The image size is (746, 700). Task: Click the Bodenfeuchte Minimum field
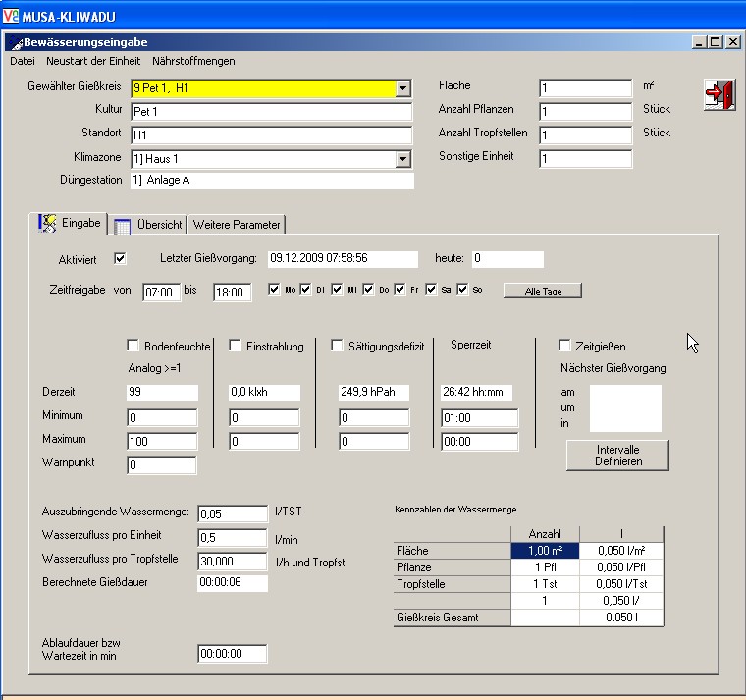162,418
